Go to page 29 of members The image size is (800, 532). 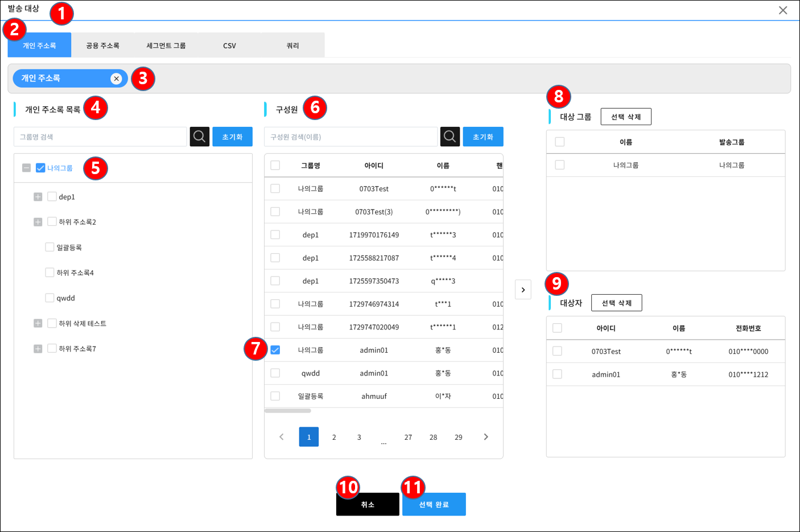459,437
